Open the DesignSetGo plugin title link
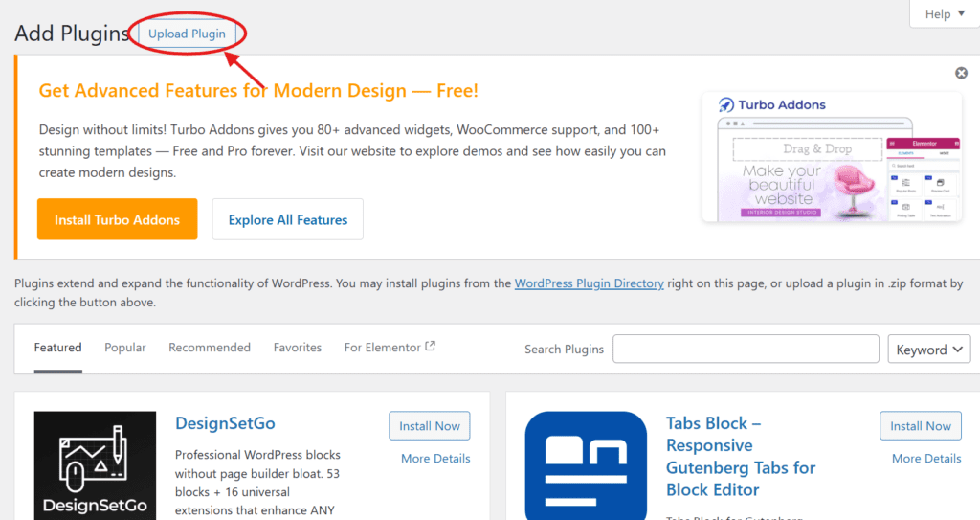980x520 pixels. (x=225, y=423)
